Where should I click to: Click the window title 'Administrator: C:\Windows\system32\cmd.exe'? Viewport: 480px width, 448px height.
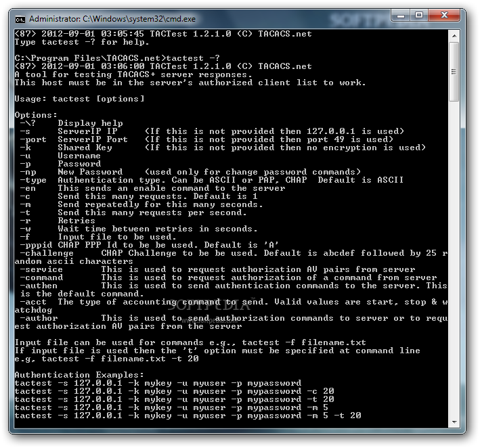[x=112, y=19]
